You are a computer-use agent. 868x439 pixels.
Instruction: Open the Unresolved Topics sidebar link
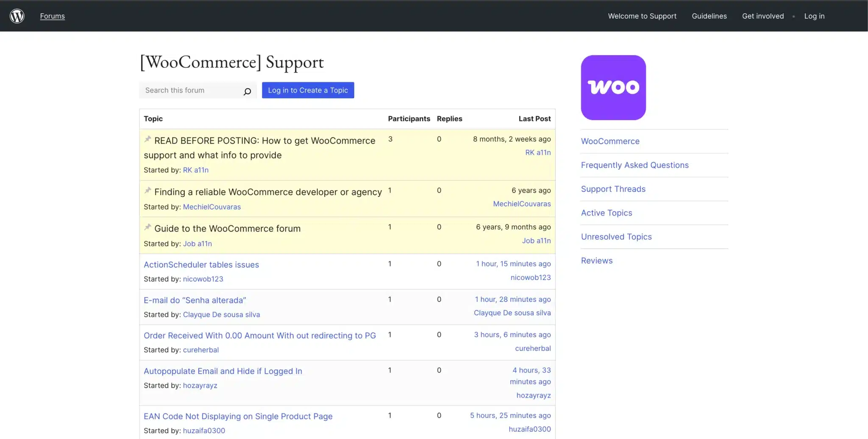(x=616, y=236)
